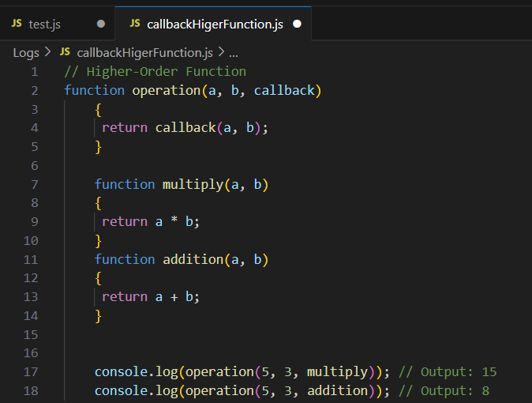This screenshot has height=403, width=532.
Task: Click the '// Output: 15' comment
Action: point(448,371)
